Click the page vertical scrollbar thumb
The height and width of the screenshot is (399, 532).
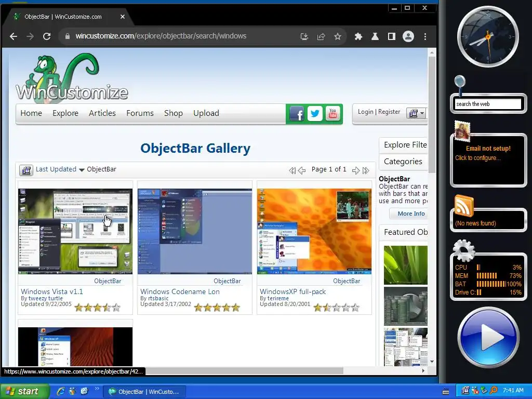pos(432,115)
